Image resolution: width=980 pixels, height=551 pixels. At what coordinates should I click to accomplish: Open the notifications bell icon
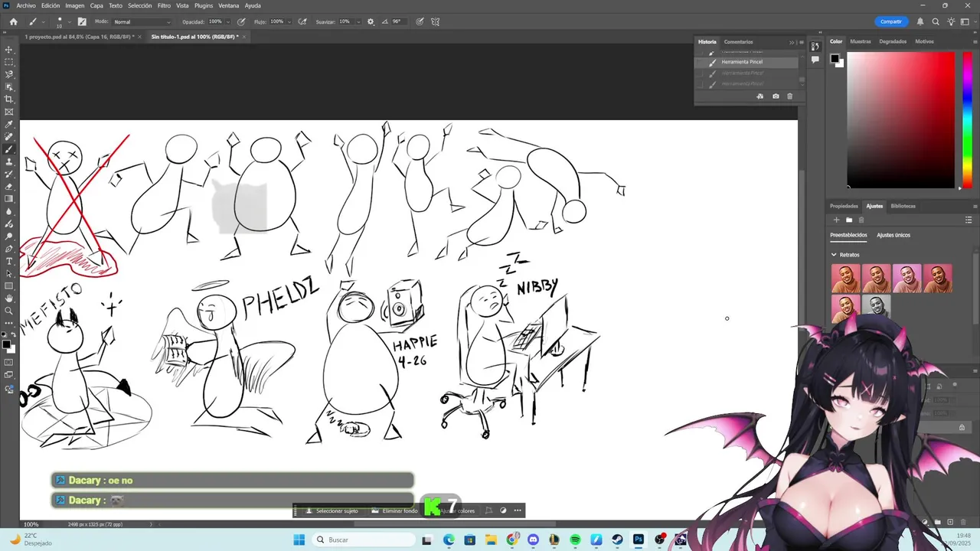coord(920,21)
